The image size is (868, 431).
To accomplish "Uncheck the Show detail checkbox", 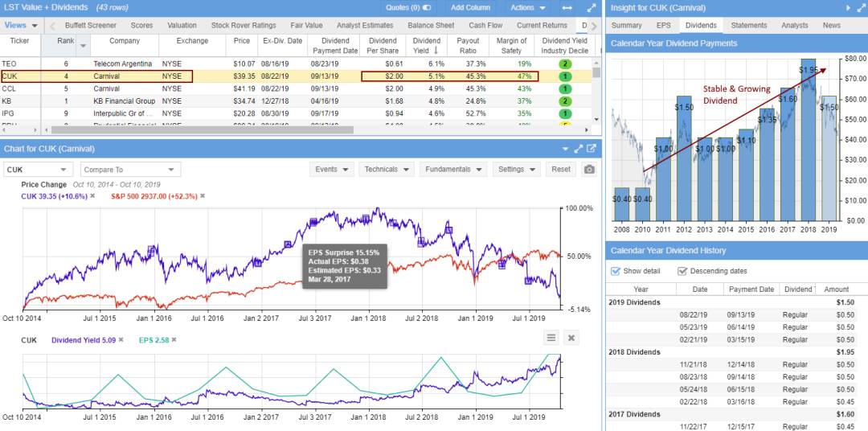I will [616, 272].
